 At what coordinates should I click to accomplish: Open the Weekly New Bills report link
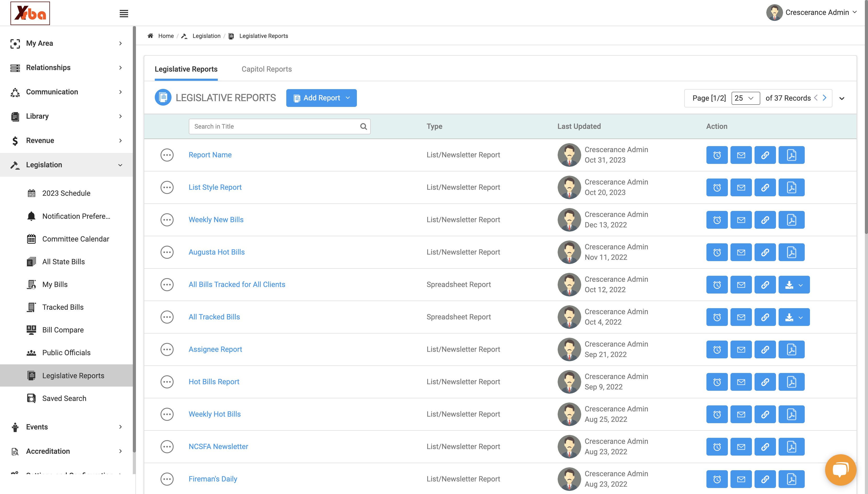(x=216, y=220)
